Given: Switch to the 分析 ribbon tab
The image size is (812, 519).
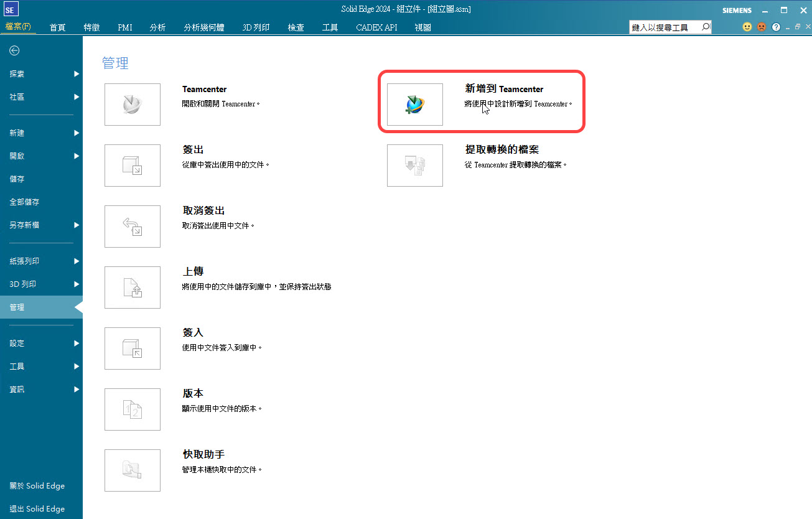Looking at the screenshot, I should [157, 27].
